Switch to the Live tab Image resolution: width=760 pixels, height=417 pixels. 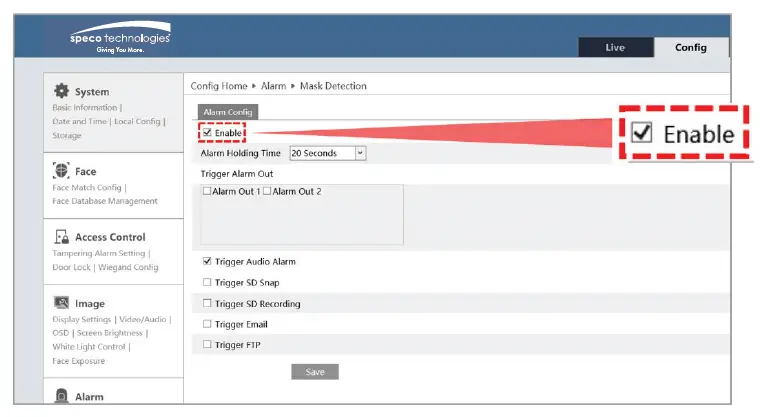pos(615,48)
